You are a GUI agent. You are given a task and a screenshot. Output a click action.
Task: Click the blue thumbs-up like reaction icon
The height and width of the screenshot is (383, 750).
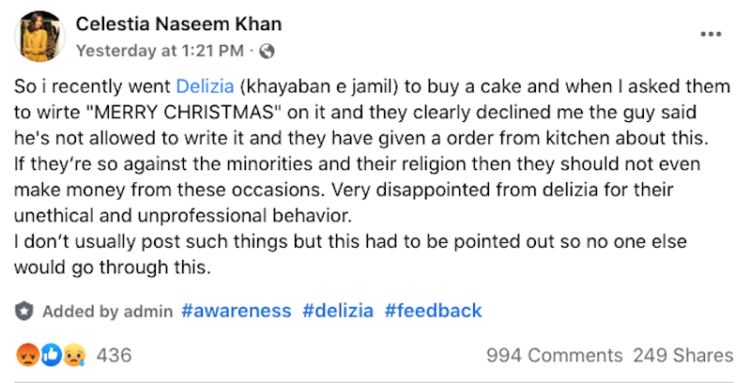pos(51,355)
